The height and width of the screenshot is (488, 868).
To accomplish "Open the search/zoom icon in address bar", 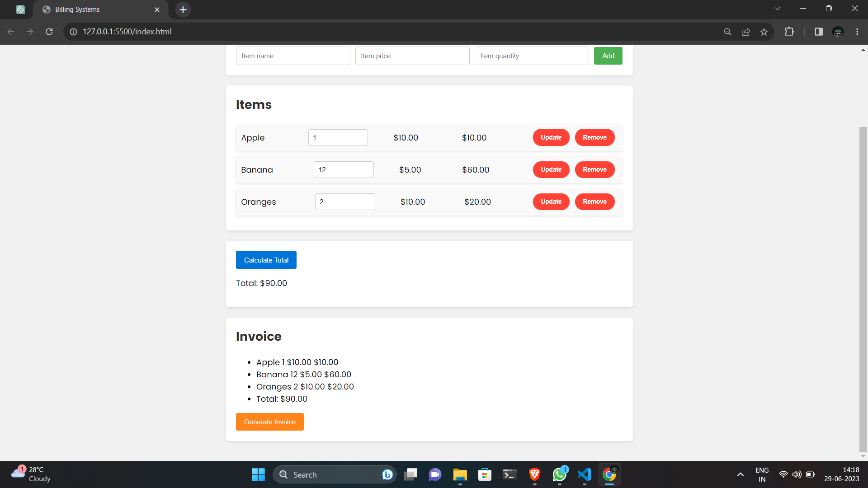I will tap(728, 32).
